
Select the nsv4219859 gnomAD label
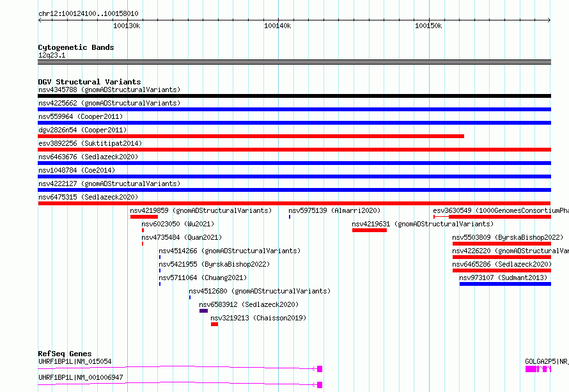point(201,210)
